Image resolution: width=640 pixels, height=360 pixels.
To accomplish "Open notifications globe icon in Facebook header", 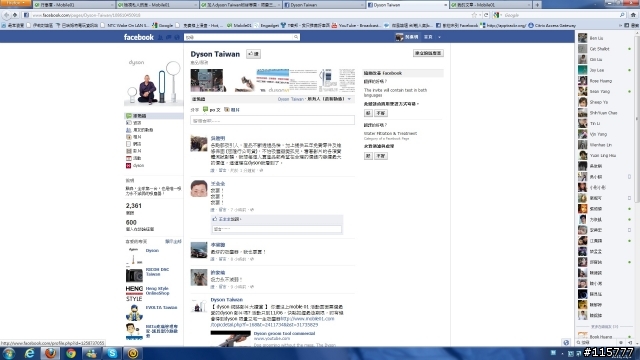I will pyautogui.click(x=177, y=37).
